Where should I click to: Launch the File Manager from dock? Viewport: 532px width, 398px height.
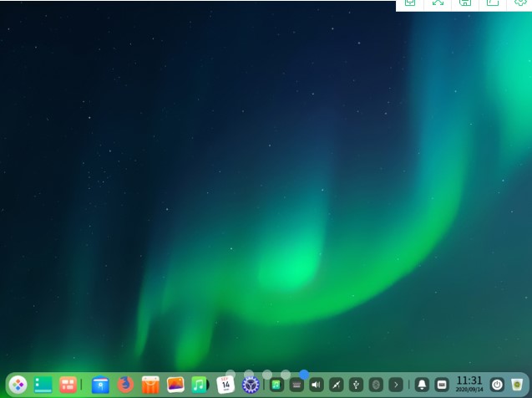[101, 385]
